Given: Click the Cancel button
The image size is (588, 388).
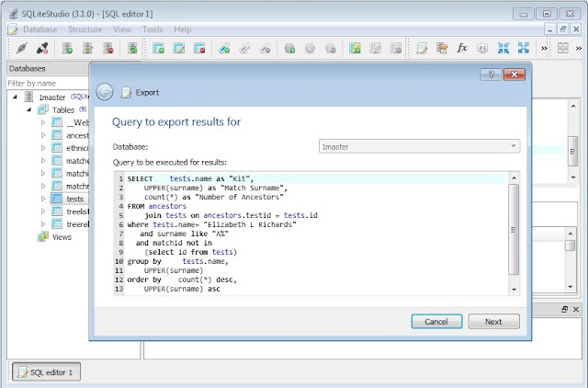Looking at the screenshot, I should tap(436, 322).
